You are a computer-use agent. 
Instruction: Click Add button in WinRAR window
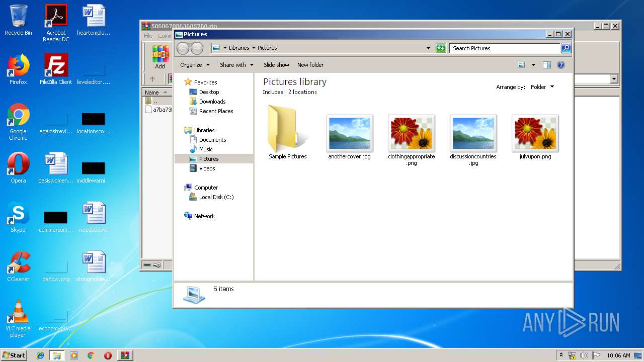coord(160,57)
